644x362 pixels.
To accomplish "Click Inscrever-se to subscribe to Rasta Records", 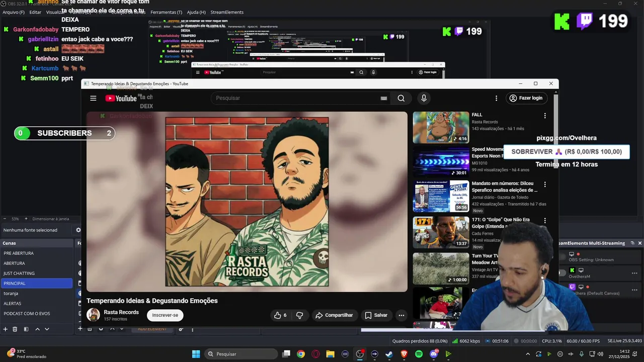I will click(165, 315).
